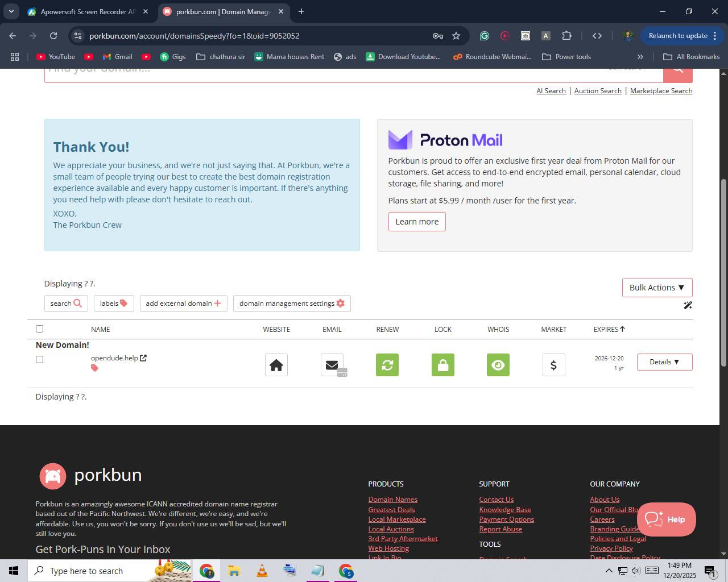Click the volume icon in system tray
728x582 pixels.
[636, 571]
